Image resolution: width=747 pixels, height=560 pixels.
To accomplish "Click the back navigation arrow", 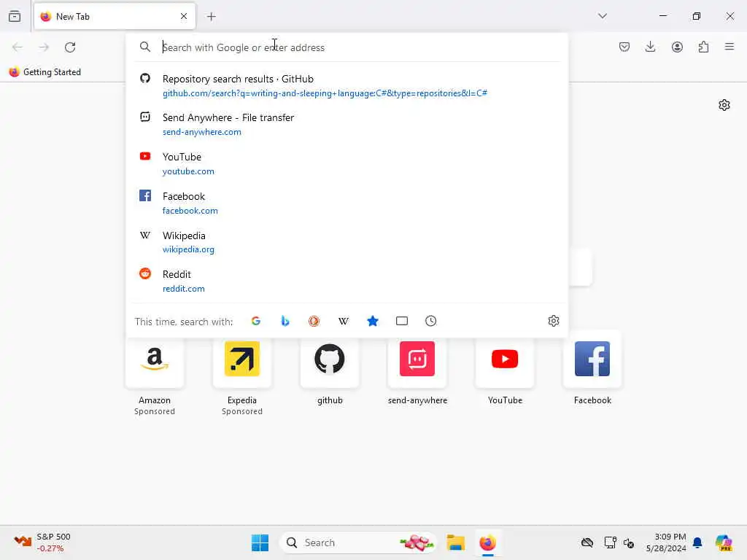I will (18, 47).
